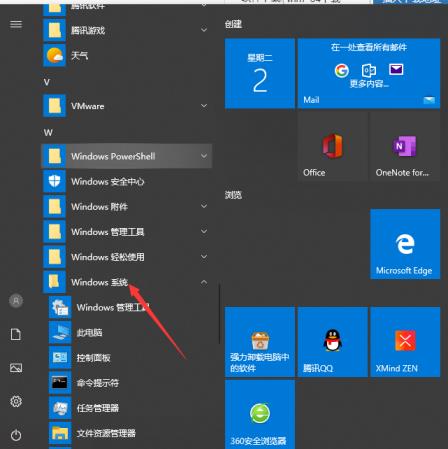Open the Documents icon in sidebar
The width and height of the screenshot is (448, 449).
click(16, 334)
